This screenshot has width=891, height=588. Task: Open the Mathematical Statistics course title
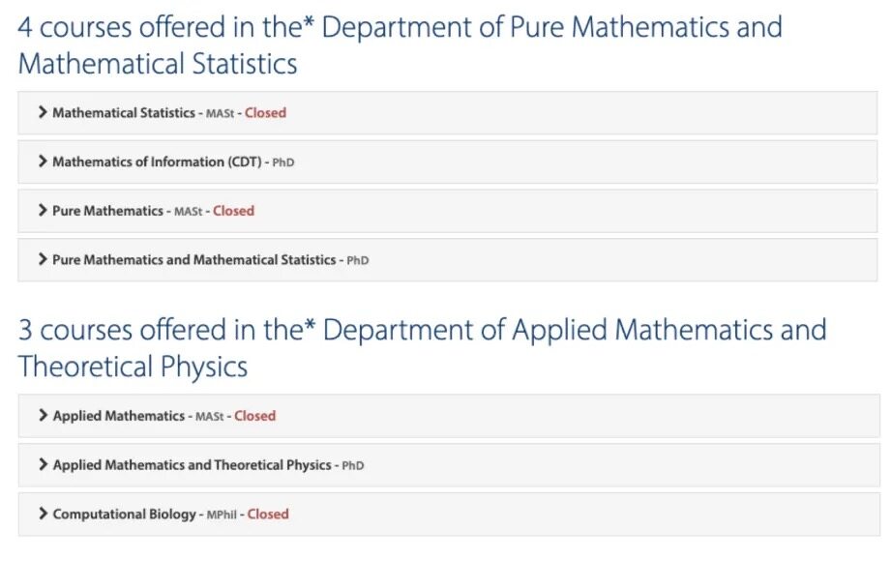124,112
